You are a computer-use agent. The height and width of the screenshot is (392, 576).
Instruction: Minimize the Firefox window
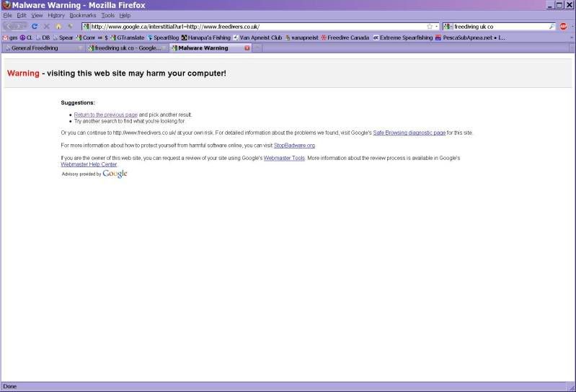coord(550,5)
